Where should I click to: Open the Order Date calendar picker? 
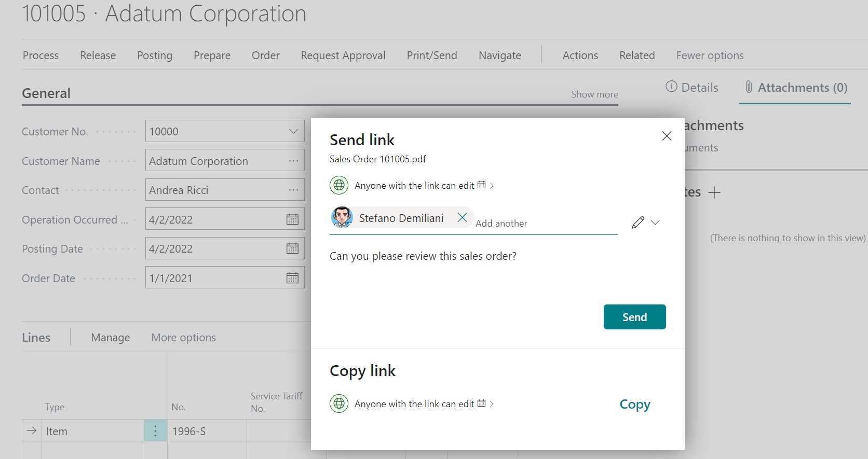[x=292, y=279]
